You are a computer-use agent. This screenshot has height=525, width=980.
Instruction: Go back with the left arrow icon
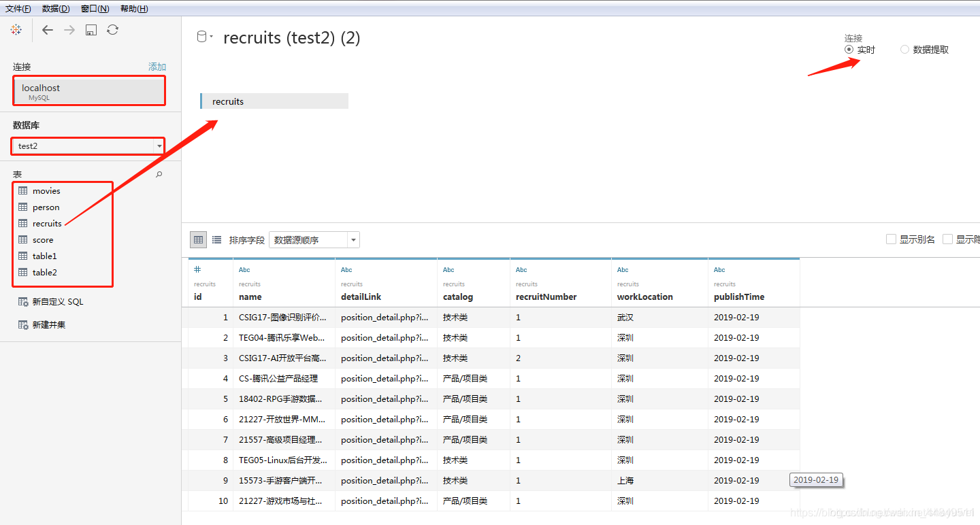coord(47,30)
